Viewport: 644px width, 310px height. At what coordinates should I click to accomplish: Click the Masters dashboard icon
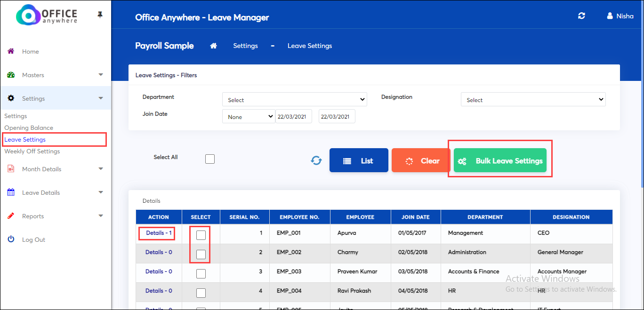click(11, 75)
